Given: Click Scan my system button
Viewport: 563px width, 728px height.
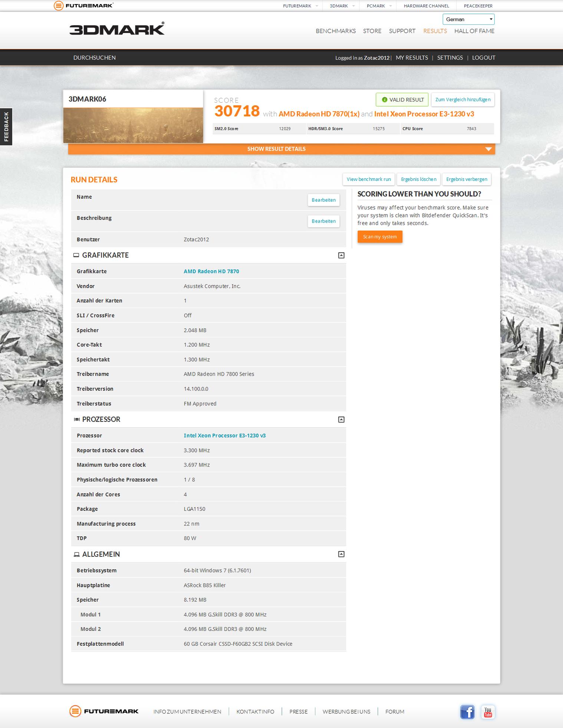Looking at the screenshot, I should click(380, 237).
